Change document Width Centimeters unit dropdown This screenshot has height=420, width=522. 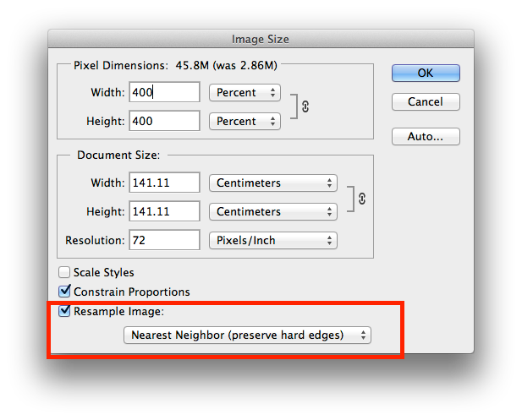click(272, 183)
